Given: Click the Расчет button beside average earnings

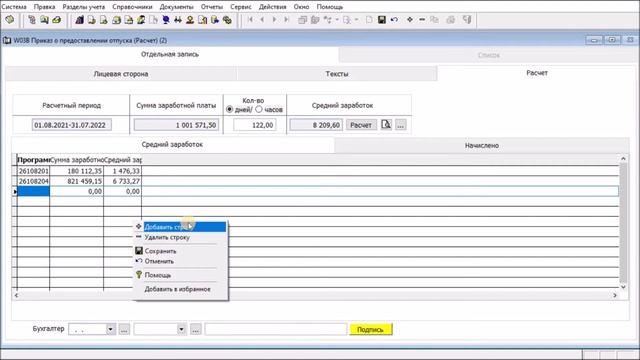Looking at the screenshot, I should coord(361,125).
